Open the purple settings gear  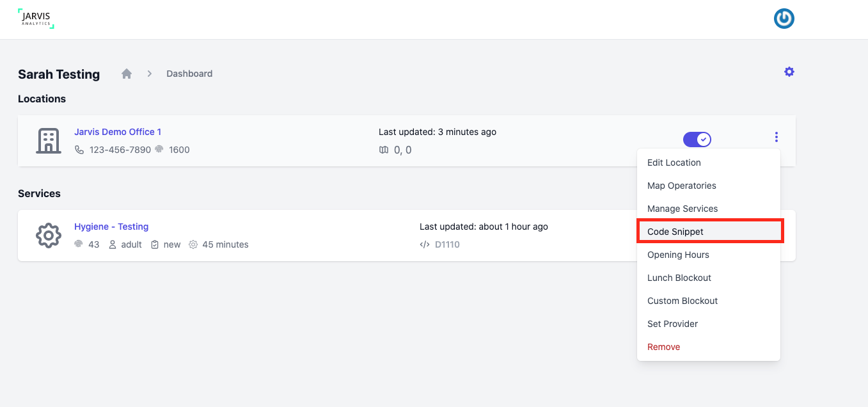[x=789, y=72]
